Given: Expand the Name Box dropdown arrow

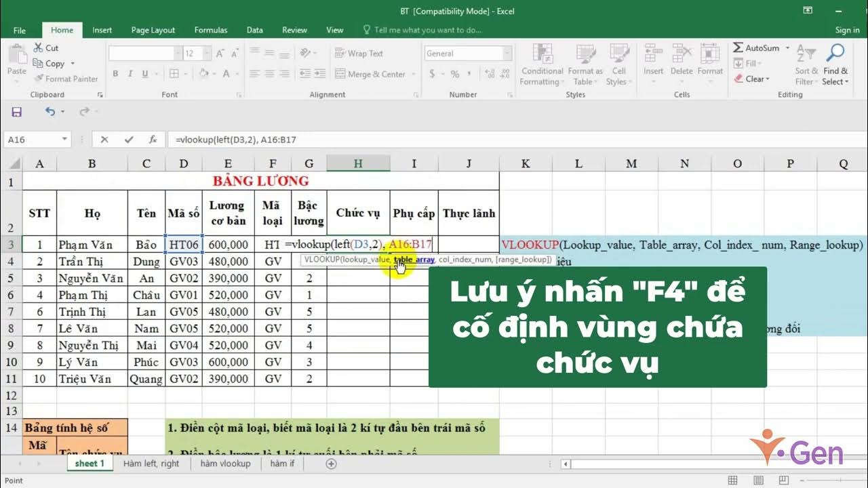Looking at the screenshot, I should pos(65,140).
